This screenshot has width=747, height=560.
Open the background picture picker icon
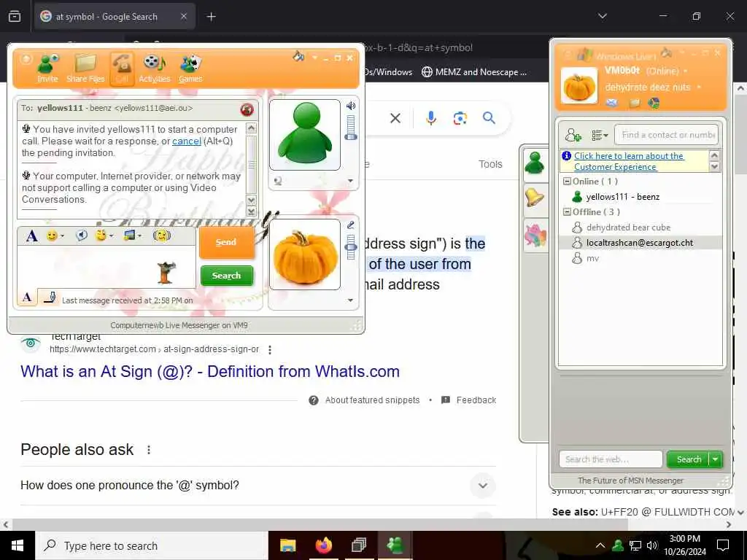point(129,236)
